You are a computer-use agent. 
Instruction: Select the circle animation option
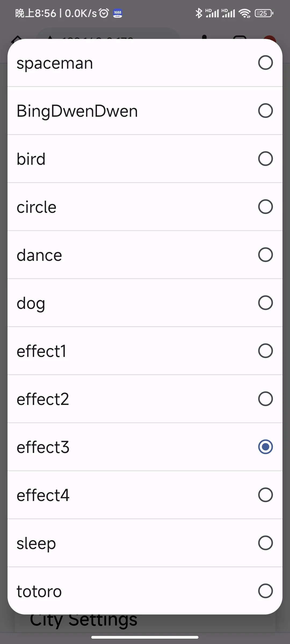(x=265, y=207)
